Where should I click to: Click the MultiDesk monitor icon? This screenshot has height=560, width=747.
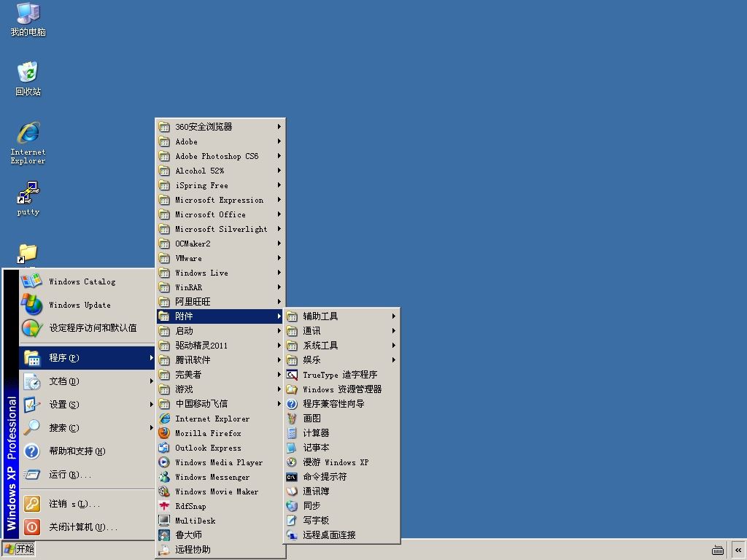[x=164, y=521]
